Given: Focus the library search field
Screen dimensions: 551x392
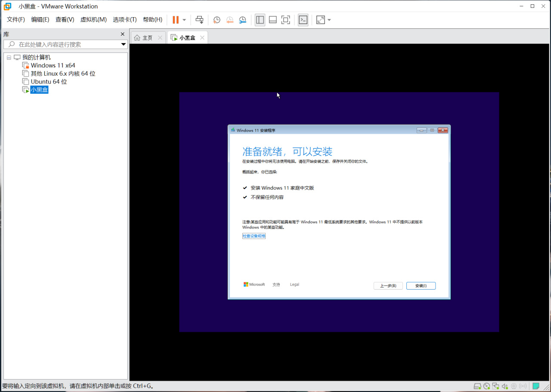Looking at the screenshot, I should [65, 44].
